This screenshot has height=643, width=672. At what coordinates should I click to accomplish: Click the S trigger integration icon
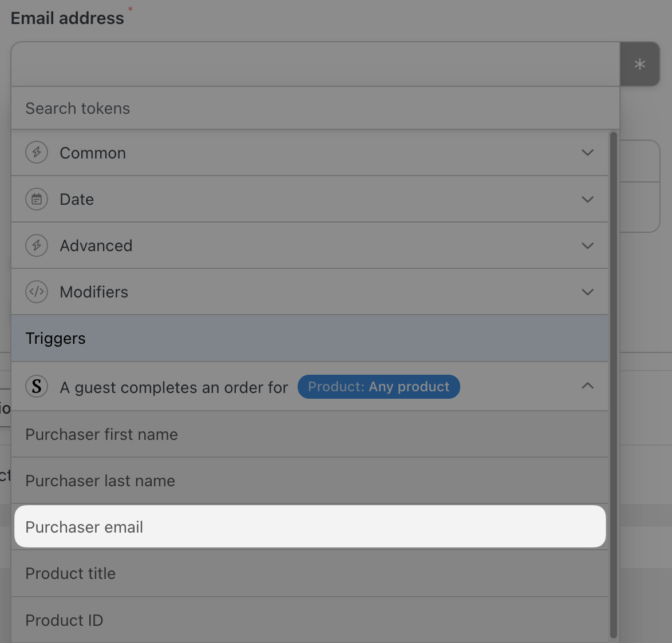point(37,386)
